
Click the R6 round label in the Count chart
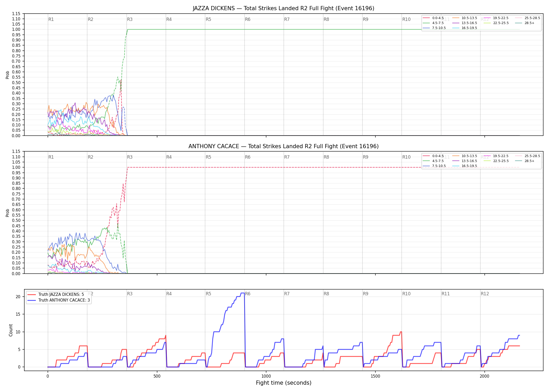tap(248, 294)
